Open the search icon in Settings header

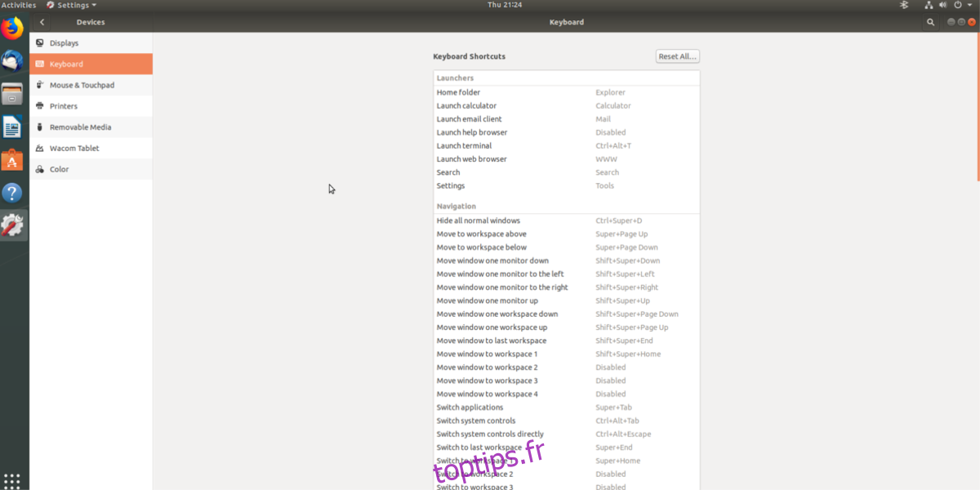click(930, 22)
